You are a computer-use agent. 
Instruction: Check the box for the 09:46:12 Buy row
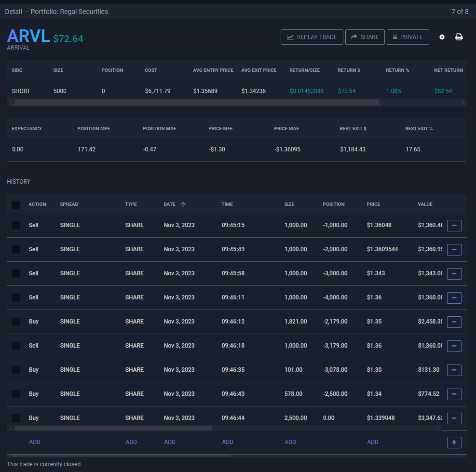(16, 322)
